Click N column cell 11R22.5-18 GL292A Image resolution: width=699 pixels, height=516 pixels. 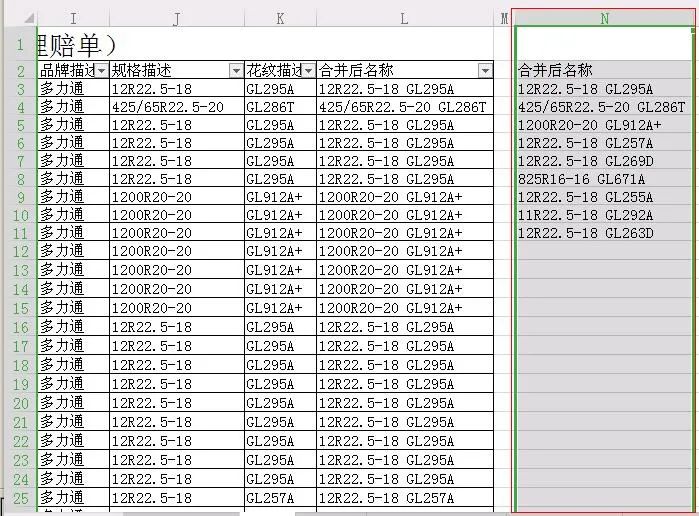604,215
